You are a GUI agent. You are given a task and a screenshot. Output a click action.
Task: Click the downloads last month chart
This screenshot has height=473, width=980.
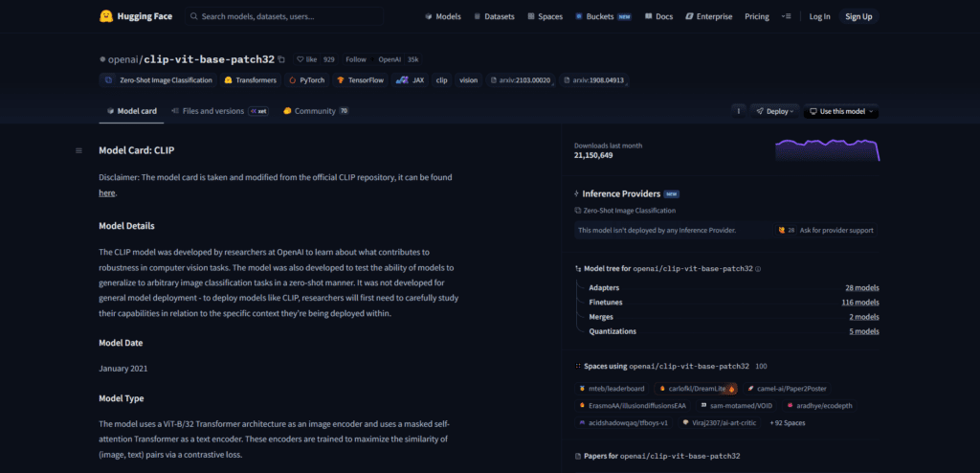(x=828, y=150)
